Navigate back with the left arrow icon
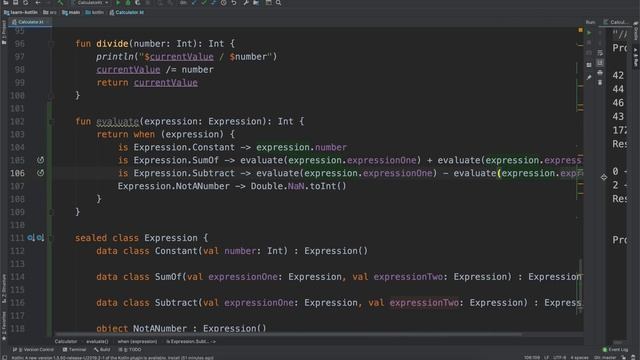Screen dimensions: 640x360 coord(38,2)
